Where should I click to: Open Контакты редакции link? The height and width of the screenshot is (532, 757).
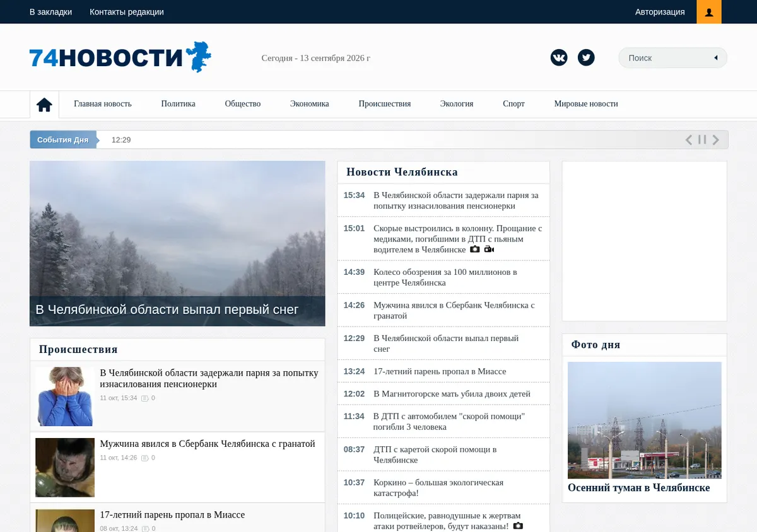(x=127, y=12)
